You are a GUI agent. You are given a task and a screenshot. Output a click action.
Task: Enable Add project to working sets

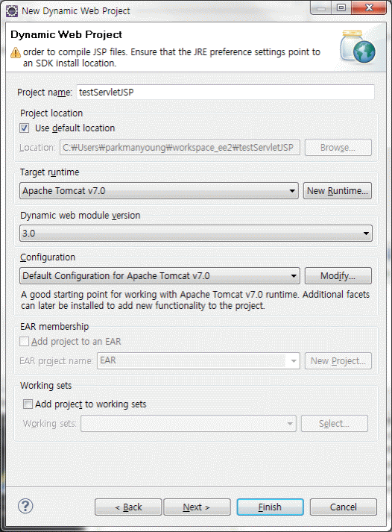pos(28,404)
